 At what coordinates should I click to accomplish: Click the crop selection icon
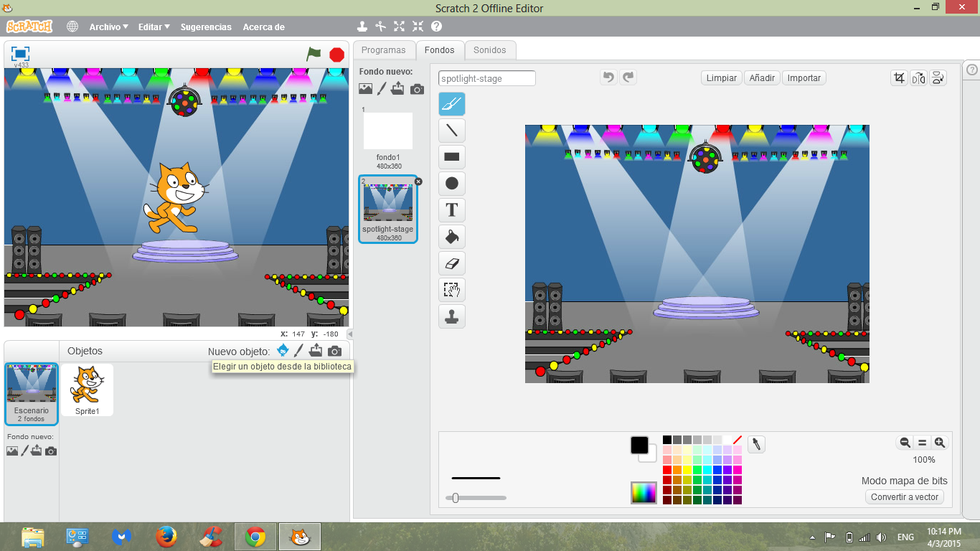point(899,77)
